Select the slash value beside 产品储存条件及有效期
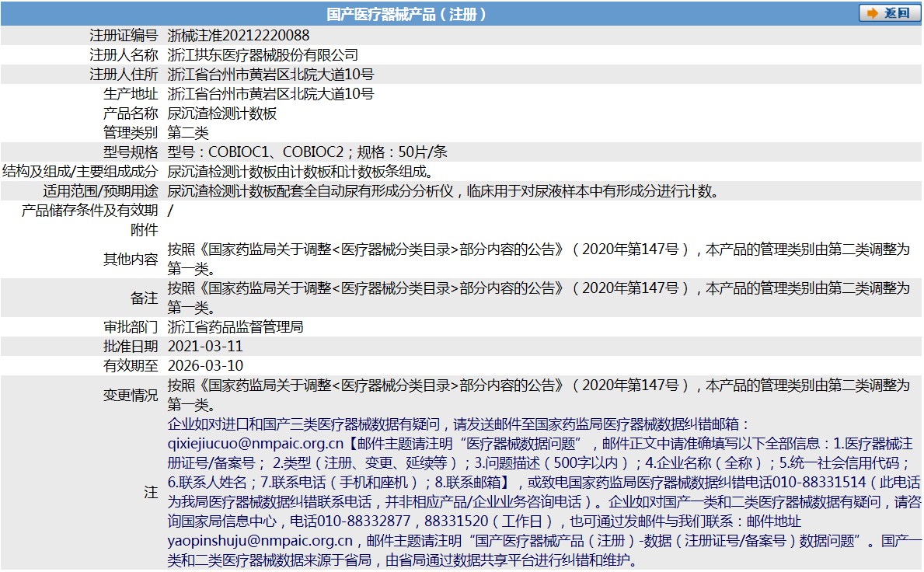 click(170, 211)
